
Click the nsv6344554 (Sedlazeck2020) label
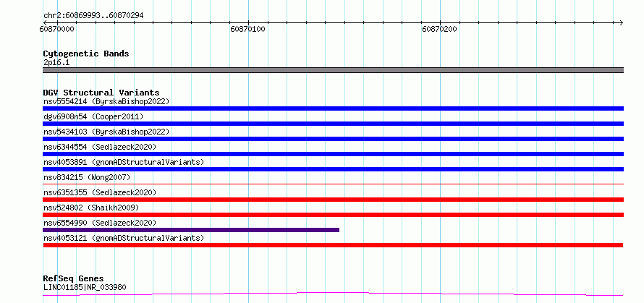100,147
